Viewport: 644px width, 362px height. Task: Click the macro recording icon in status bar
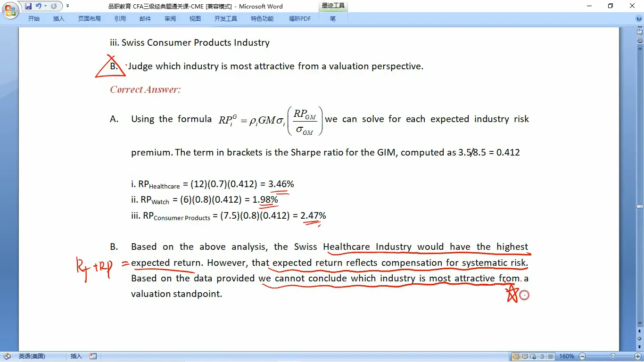click(x=93, y=356)
